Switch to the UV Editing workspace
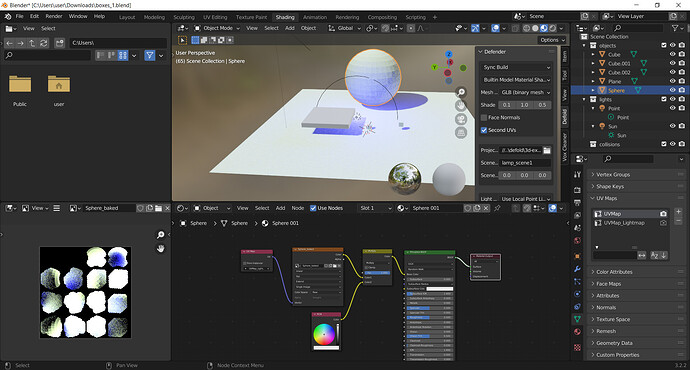Viewport: 690px width, 370px height. 215,17
